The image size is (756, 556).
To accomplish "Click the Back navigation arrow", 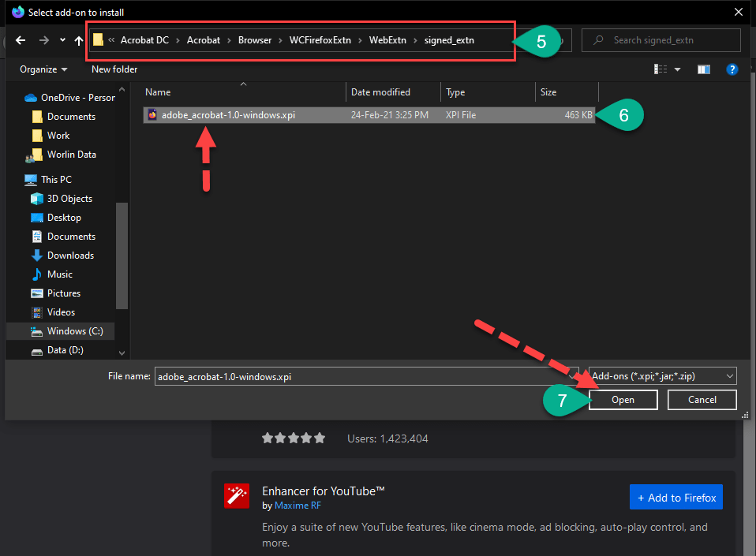I will click(x=21, y=40).
